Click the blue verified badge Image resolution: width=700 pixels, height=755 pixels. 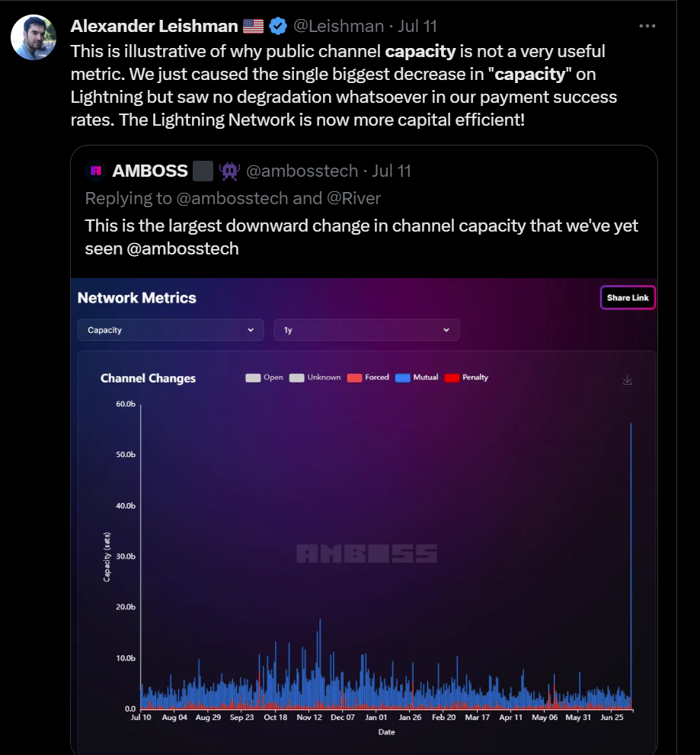[x=278, y=26]
